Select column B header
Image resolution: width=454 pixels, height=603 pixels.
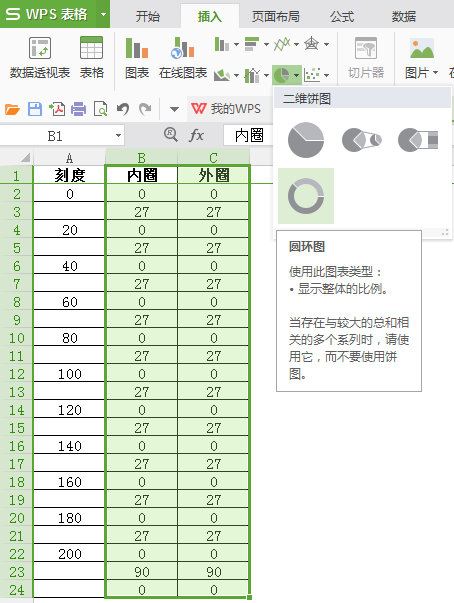(x=141, y=157)
